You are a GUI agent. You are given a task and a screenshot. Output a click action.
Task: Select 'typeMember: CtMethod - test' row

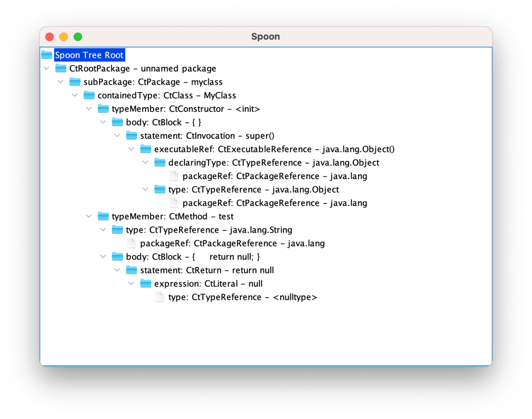tap(173, 216)
